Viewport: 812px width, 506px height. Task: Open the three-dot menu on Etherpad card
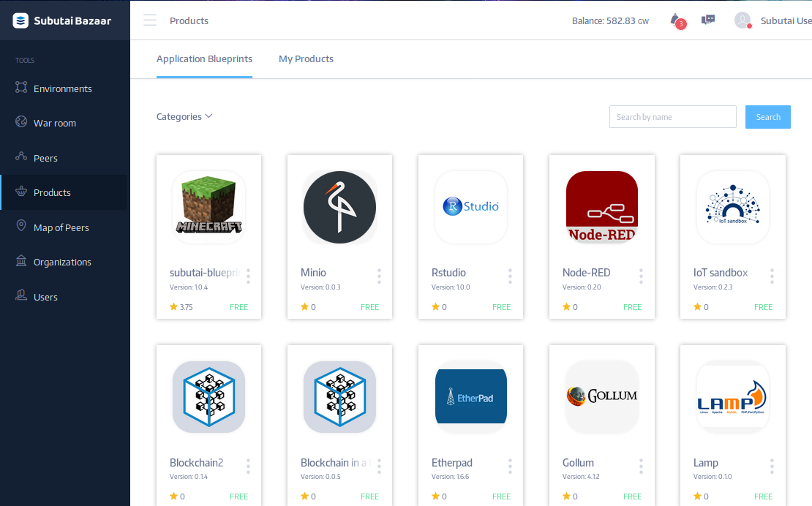coord(511,467)
